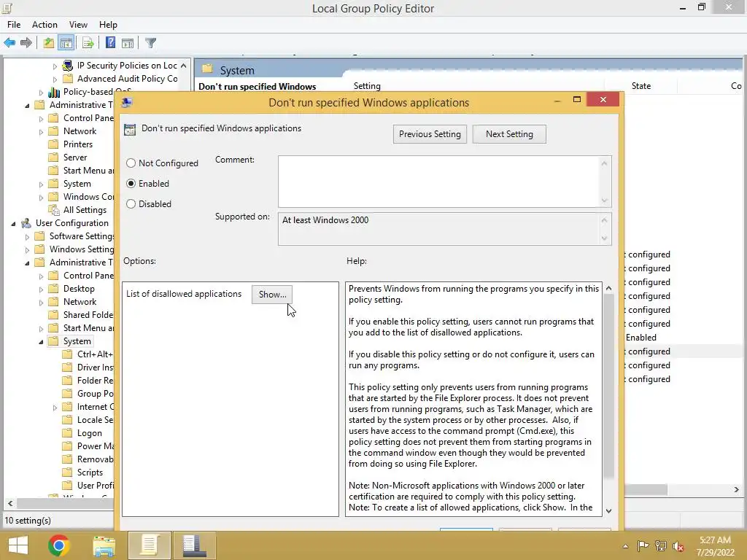Click the network tray icon
The height and width of the screenshot is (560, 747).
pos(661,546)
